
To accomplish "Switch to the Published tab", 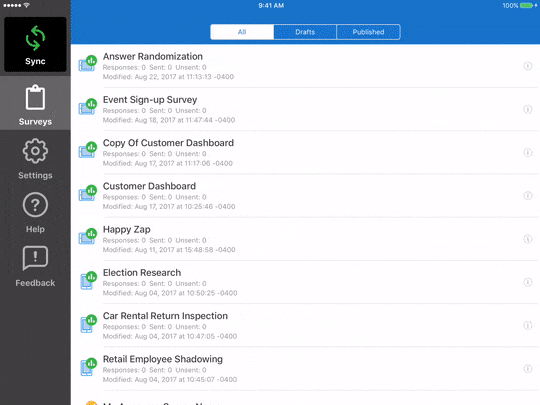I will (x=368, y=32).
